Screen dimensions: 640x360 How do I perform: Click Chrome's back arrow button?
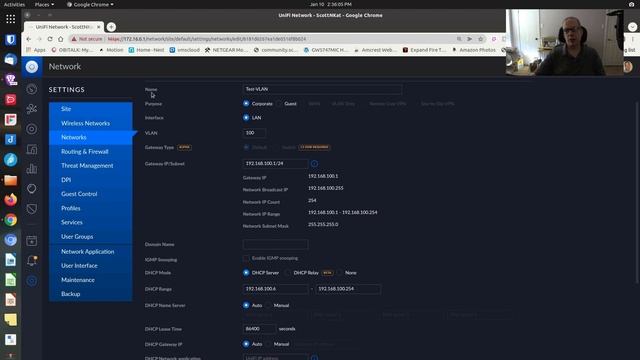[29, 39]
